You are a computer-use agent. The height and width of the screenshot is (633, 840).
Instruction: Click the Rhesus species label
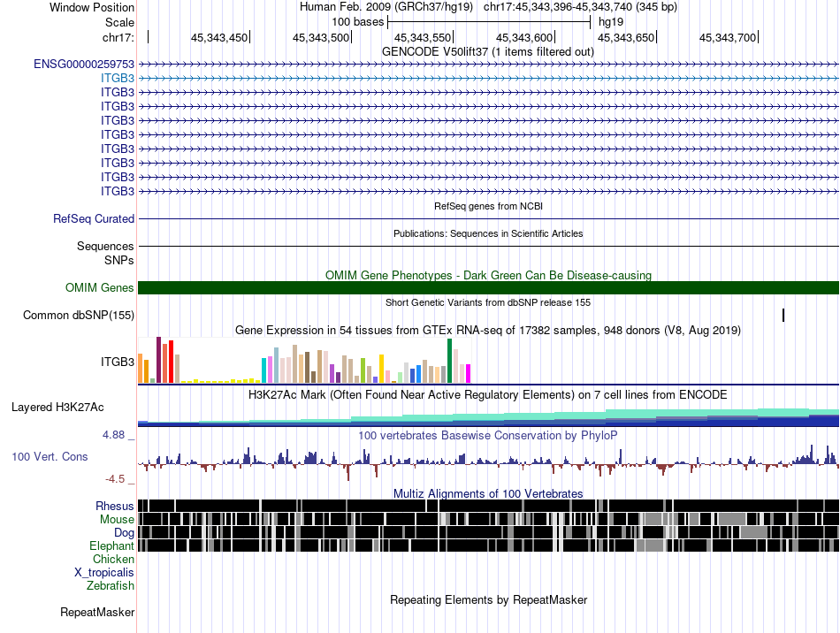[115, 506]
